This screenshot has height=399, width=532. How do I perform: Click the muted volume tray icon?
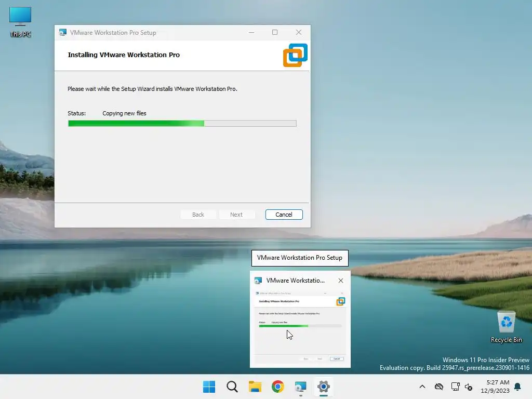pos(469,387)
